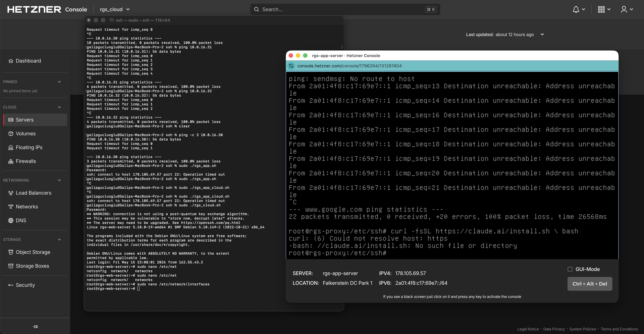Collapse the CLOUD section

(59, 107)
